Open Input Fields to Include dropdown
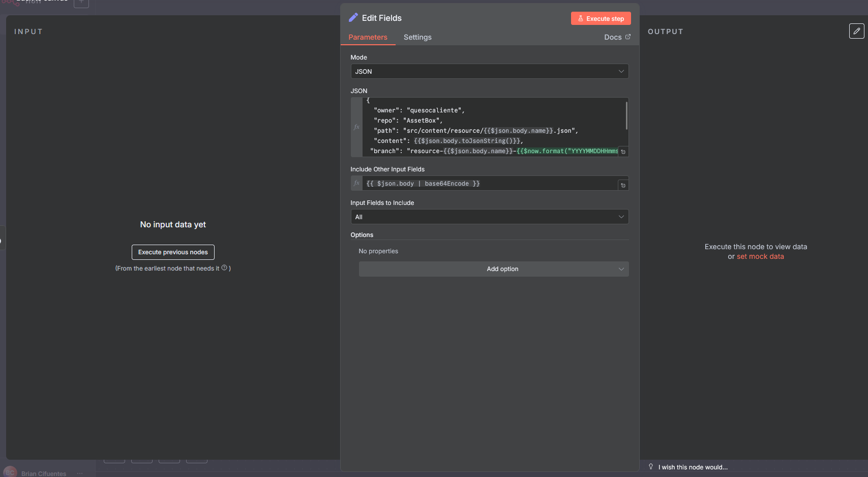Viewport: 868px width, 477px height. point(489,217)
